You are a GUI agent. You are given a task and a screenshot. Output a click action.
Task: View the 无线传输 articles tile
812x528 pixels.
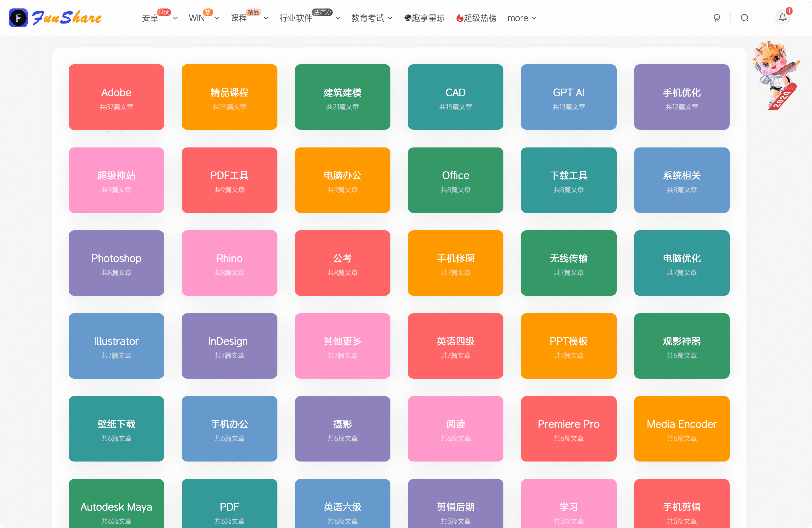pyautogui.click(x=569, y=263)
